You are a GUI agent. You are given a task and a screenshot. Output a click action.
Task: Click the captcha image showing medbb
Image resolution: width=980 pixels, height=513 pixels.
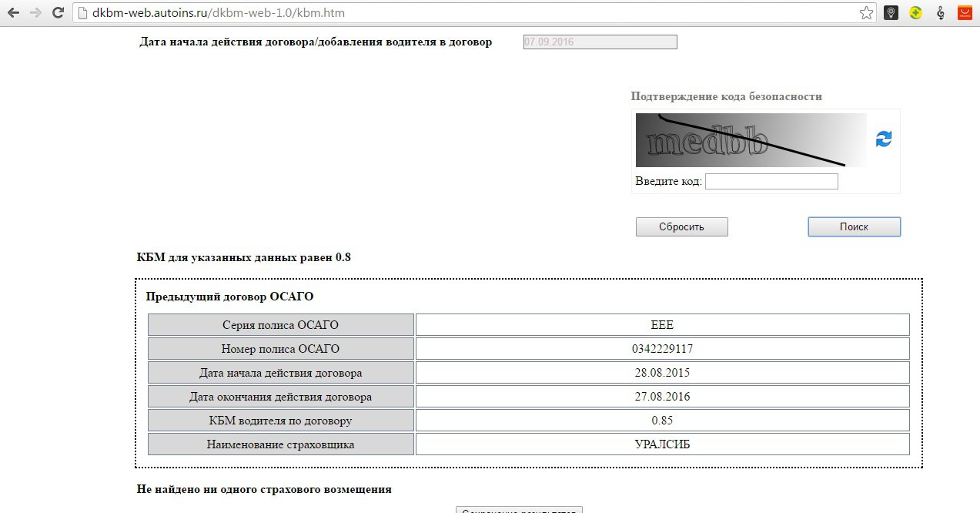751,140
